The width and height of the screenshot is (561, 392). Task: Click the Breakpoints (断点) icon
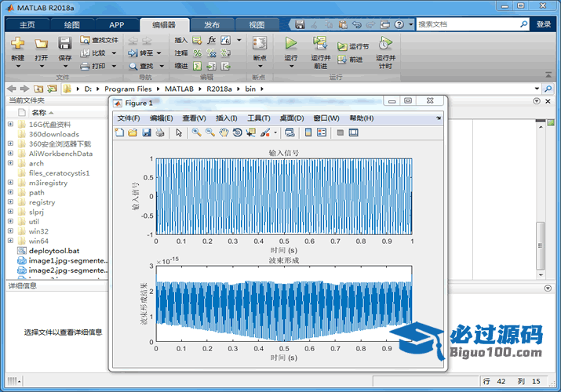pos(260,43)
